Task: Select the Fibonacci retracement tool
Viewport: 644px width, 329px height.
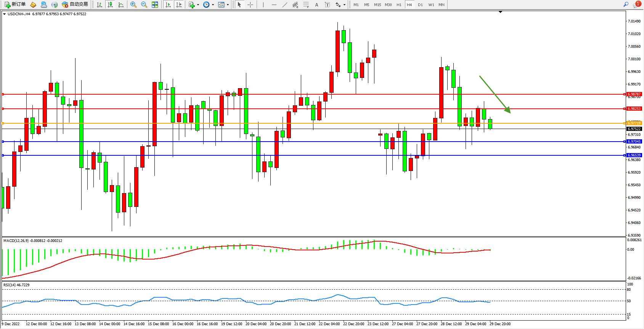Action: tap(306, 5)
